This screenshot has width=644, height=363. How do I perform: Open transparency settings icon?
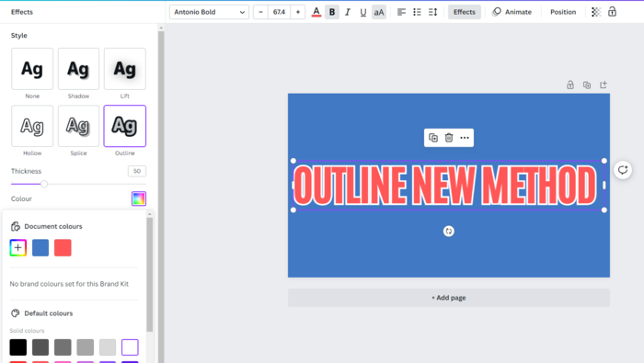coord(596,12)
